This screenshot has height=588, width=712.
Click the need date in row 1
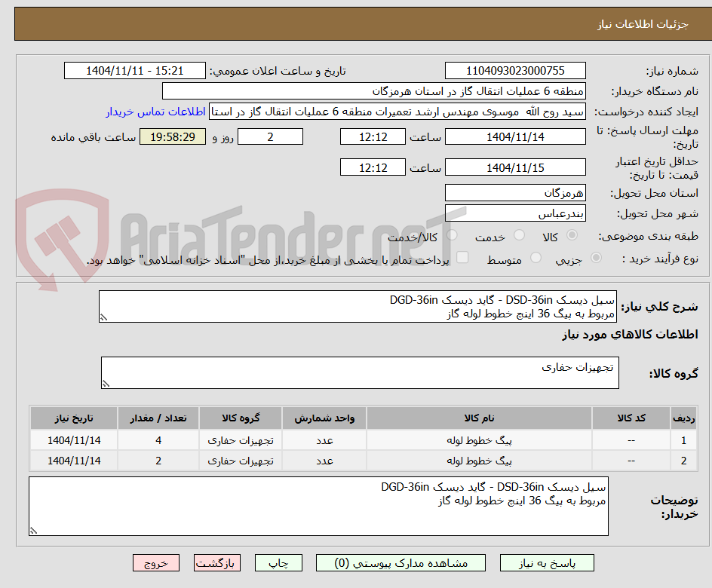pyautogui.click(x=74, y=440)
